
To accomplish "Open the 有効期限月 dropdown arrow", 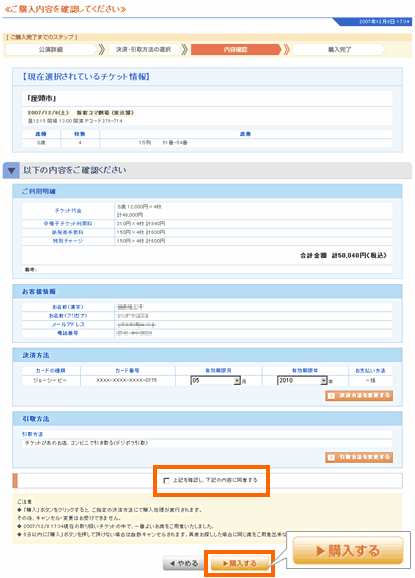I will click(x=237, y=381).
